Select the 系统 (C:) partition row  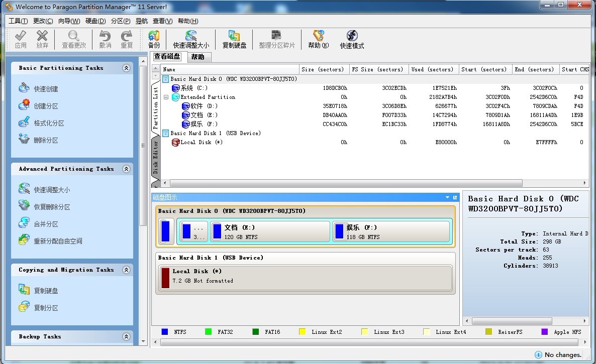(x=194, y=88)
